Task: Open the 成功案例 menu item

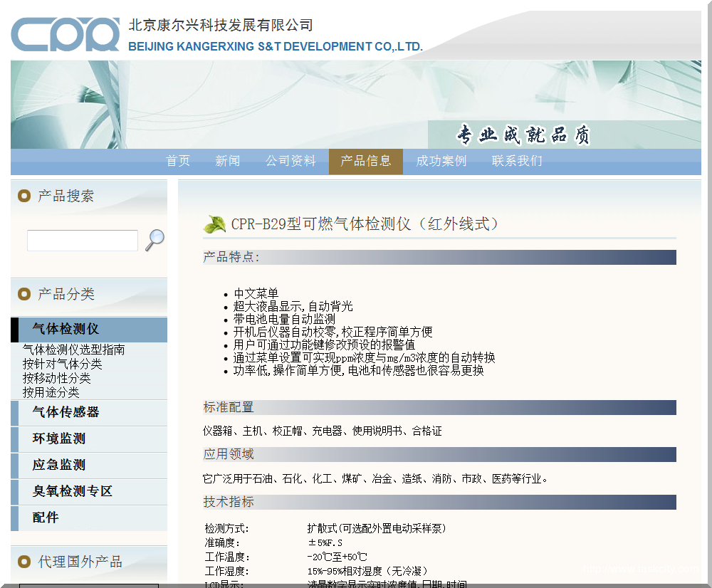Action: 441,161
